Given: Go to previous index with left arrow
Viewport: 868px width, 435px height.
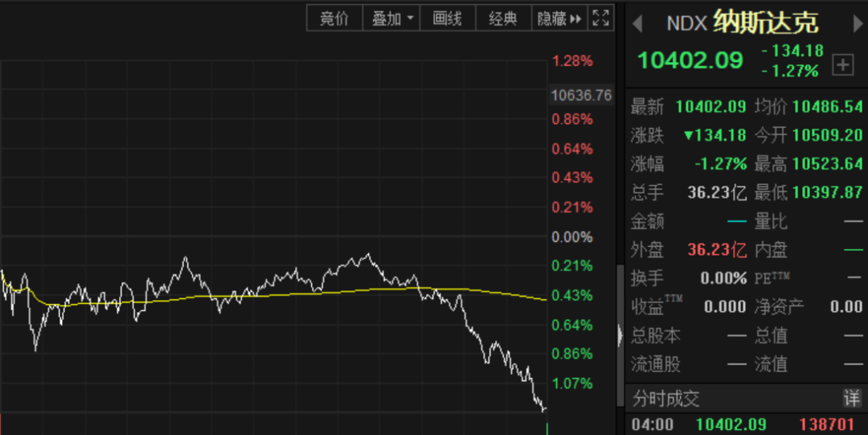Looking at the screenshot, I should click(x=637, y=23).
